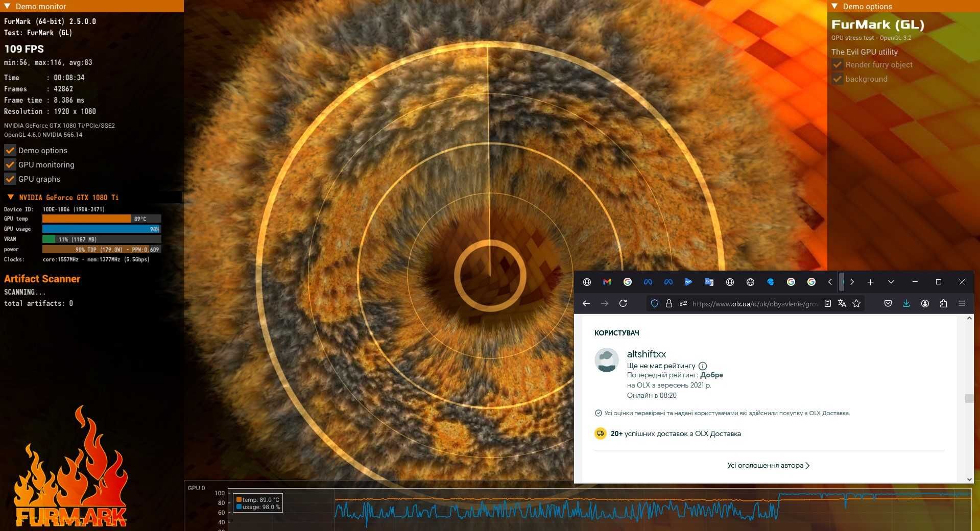The height and width of the screenshot is (531, 980).
Task: Toggle the Render furry object checkbox
Action: tap(837, 64)
